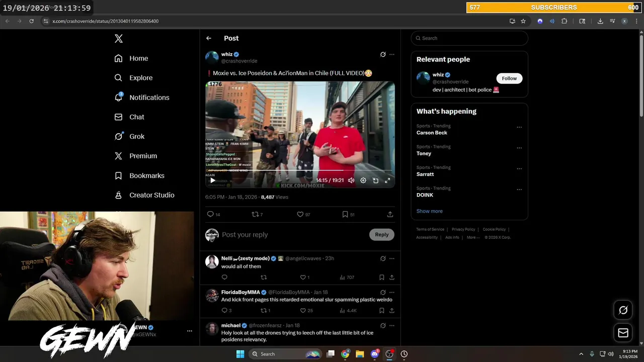Click Grok icon on whiz's post
The image size is (644, 362).
point(383,54)
